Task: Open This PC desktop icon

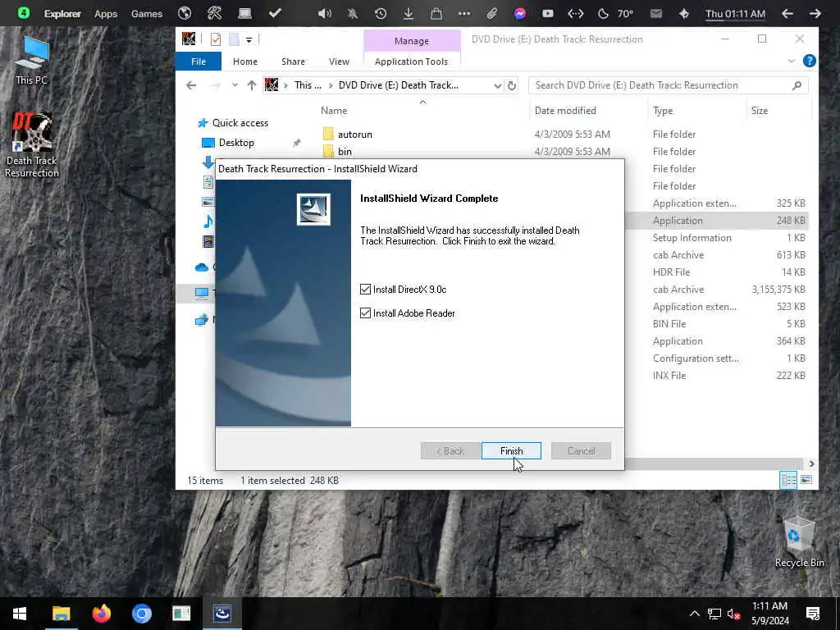Action: tap(32, 61)
